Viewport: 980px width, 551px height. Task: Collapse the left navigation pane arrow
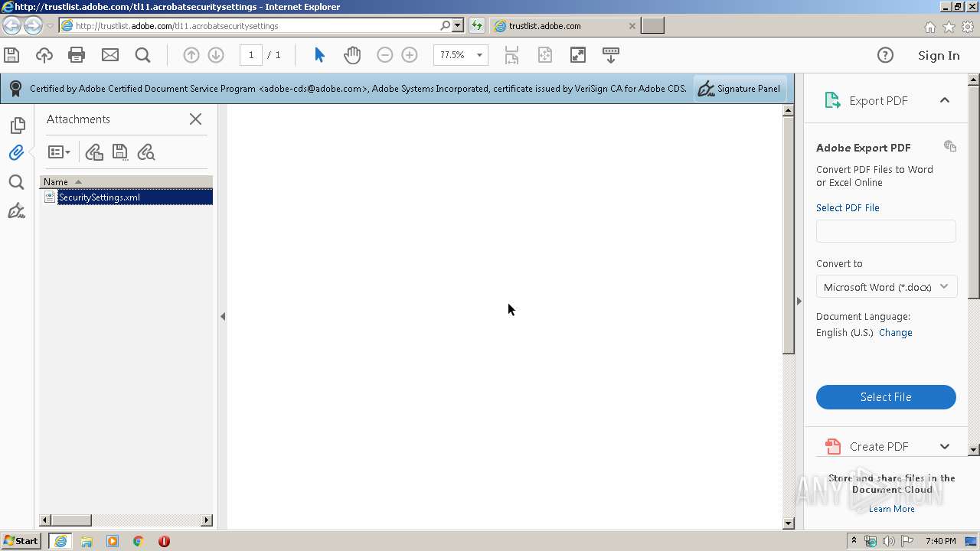[x=223, y=316]
